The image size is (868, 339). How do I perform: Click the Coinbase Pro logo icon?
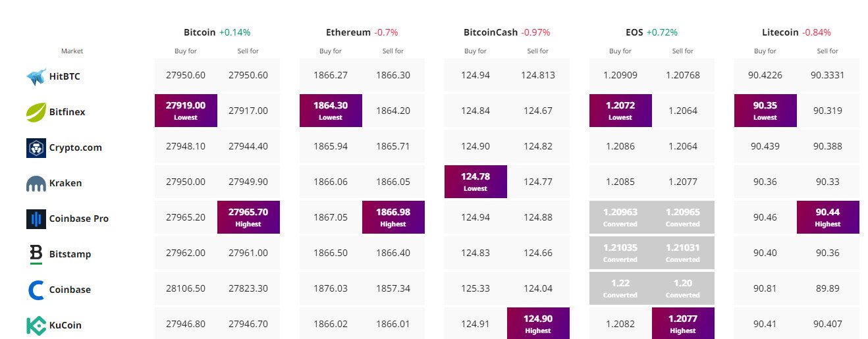point(36,219)
